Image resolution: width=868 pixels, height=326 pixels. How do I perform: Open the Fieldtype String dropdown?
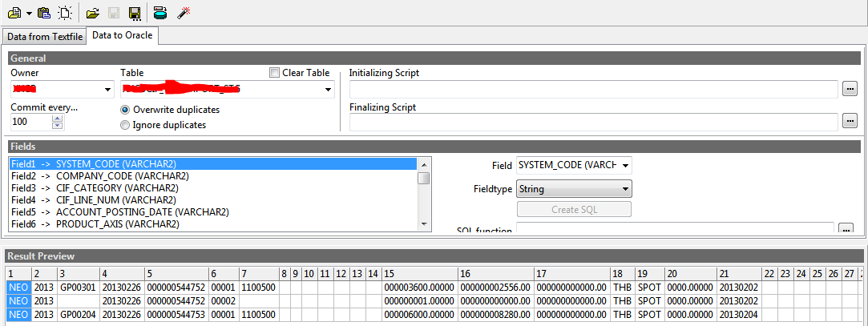(625, 189)
